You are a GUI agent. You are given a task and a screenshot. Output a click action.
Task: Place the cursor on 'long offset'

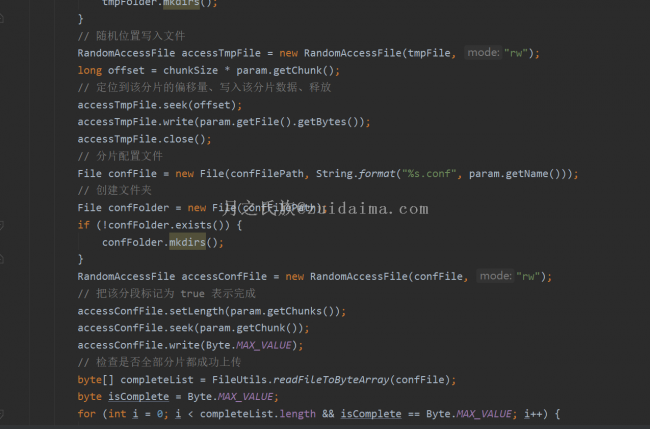click(111, 70)
